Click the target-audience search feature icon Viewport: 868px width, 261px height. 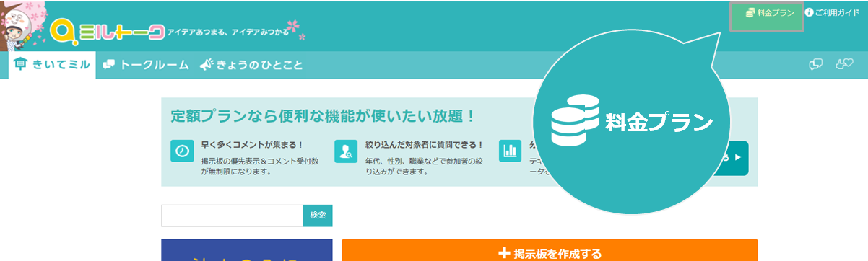[347, 151]
